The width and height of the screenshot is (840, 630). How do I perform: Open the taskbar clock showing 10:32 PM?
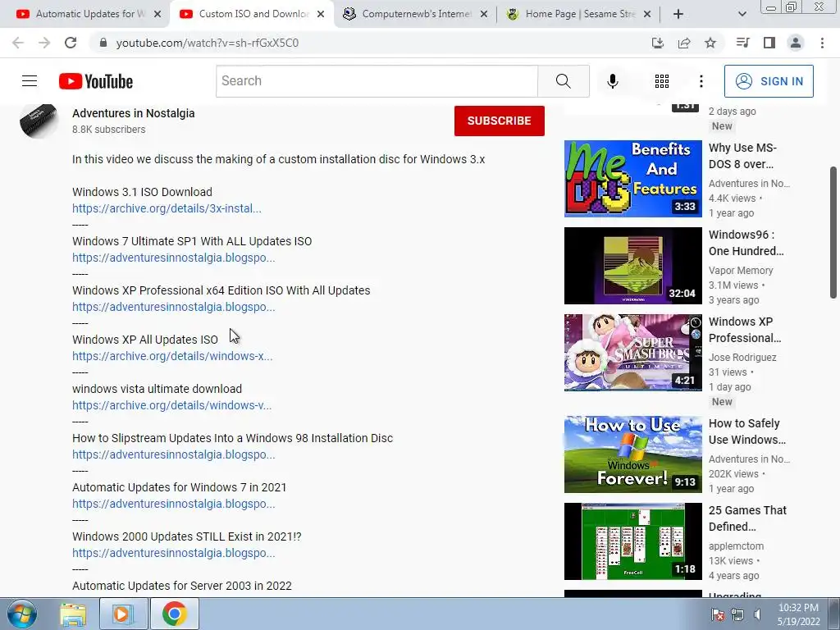(x=798, y=614)
